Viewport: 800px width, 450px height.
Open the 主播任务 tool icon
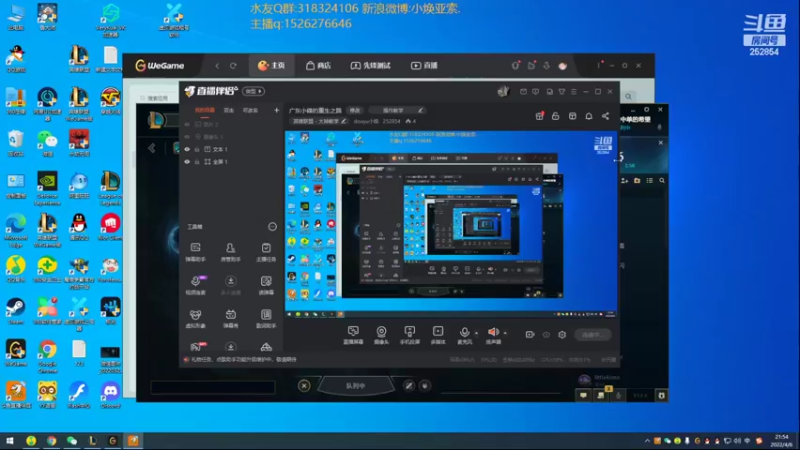coord(266,252)
